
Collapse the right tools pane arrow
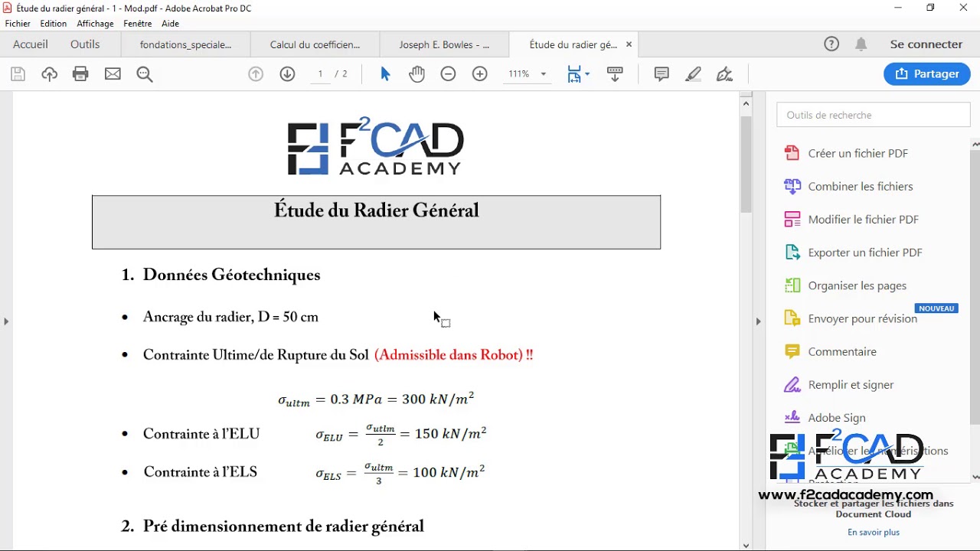[x=759, y=321]
